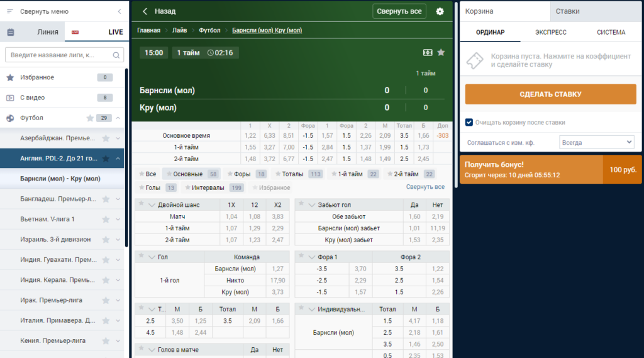Viewport: 644px width, 358px height.
Task: Favorite Индия Гувахати league star
Action: click(x=106, y=260)
